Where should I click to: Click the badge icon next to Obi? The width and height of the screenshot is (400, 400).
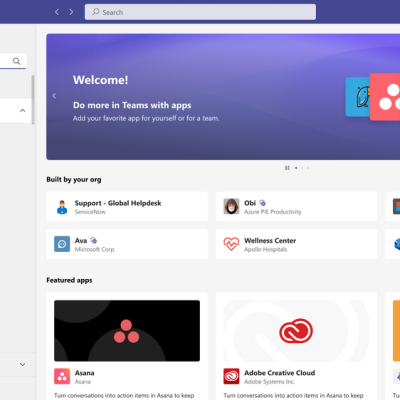pyautogui.click(x=262, y=203)
